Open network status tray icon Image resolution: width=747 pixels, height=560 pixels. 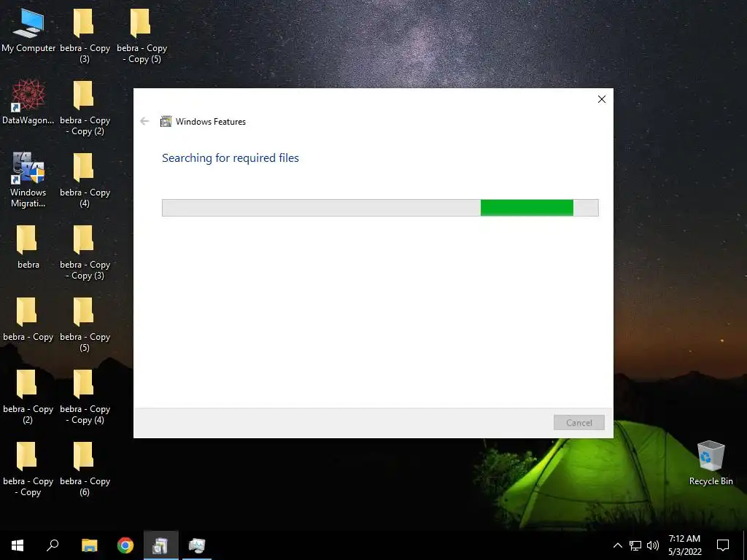pyautogui.click(x=635, y=545)
